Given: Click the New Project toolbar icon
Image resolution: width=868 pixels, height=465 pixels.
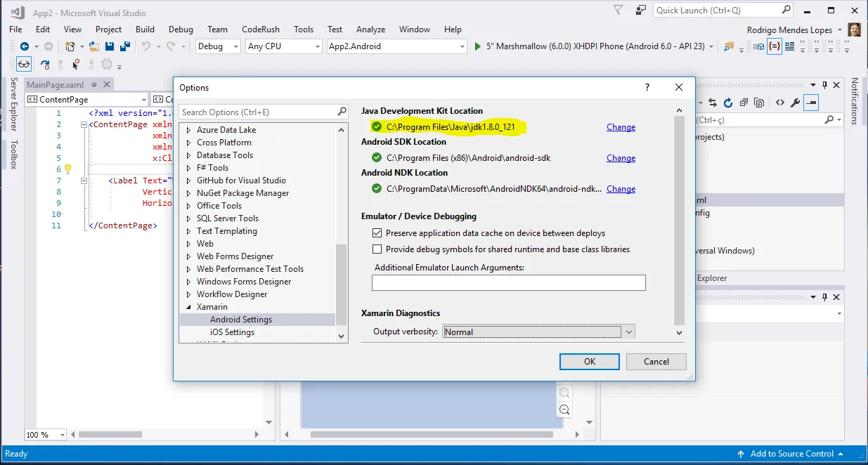Looking at the screenshot, I should 70,46.
